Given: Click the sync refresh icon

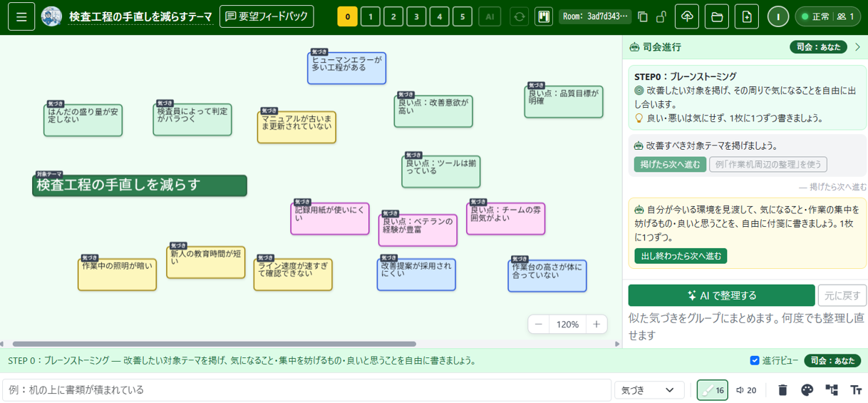Looking at the screenshot, I should 520,16.
